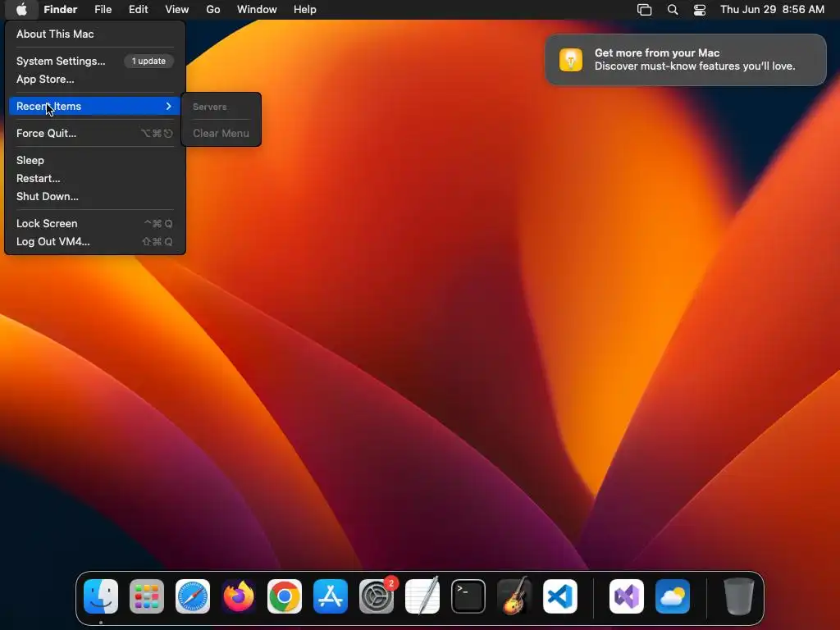840x630 pixels.
Task: Click the Stage Manager windows icon in menu bar
Action: [645, 10]
